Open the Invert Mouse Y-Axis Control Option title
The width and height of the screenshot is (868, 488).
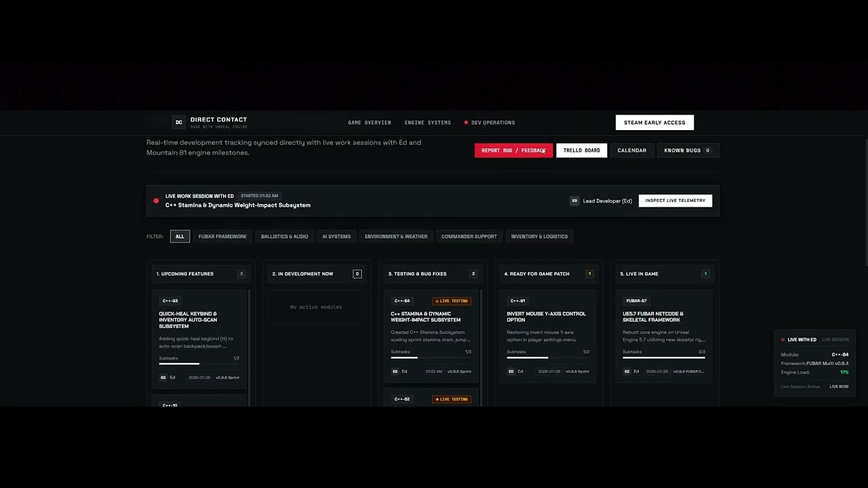[x=547, y=317]
